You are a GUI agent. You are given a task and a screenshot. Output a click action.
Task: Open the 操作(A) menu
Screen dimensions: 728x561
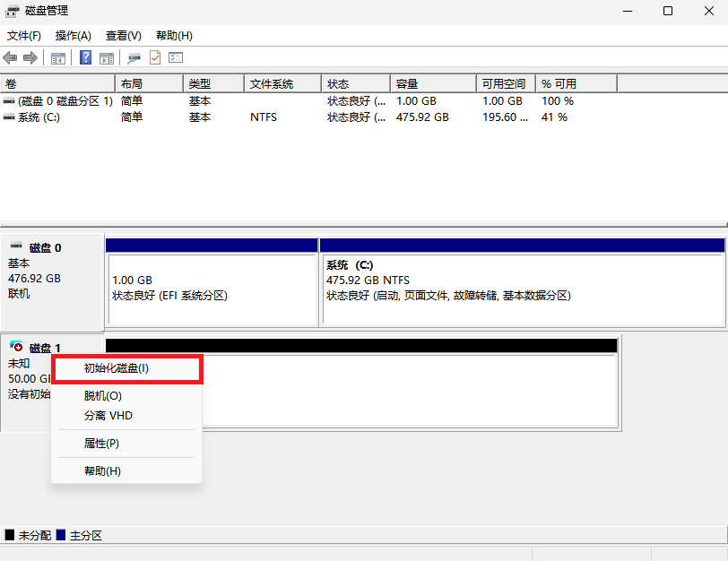72,36
